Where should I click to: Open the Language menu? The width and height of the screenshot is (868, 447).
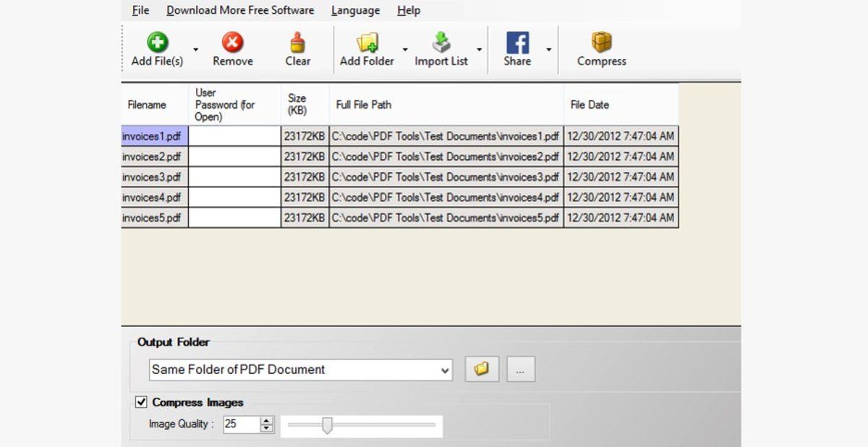(x=354, y=10)
